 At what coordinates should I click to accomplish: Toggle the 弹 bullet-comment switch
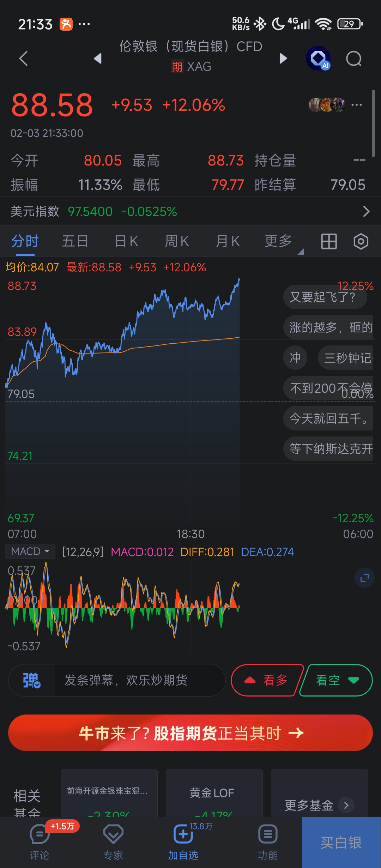[31, 680]
